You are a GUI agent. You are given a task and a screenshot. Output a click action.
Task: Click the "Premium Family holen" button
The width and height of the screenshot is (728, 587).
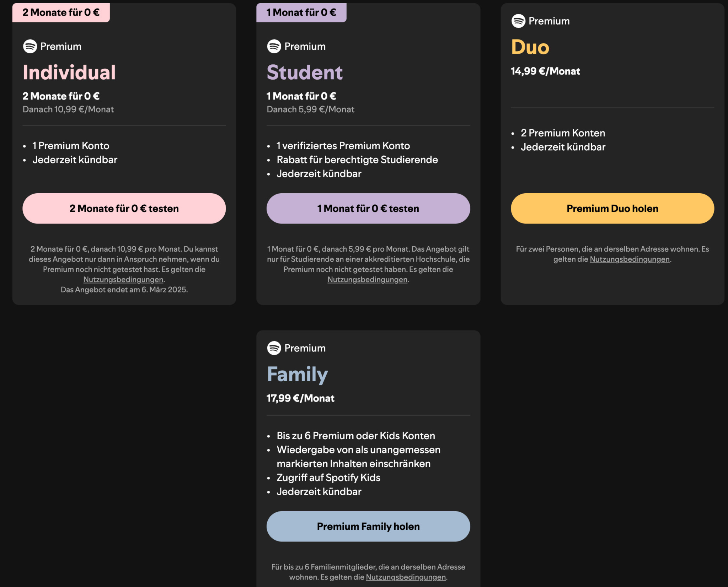(x=368, y=526)
